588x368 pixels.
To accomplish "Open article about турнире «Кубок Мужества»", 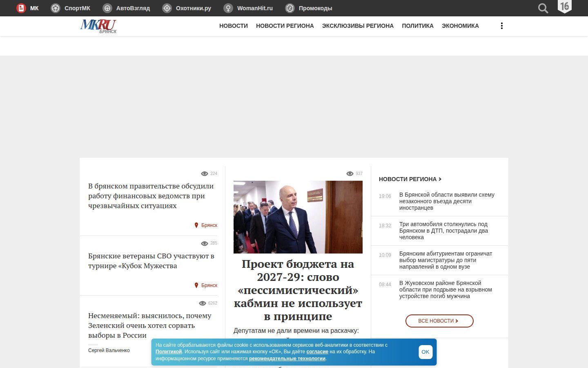I will [151, 261].
